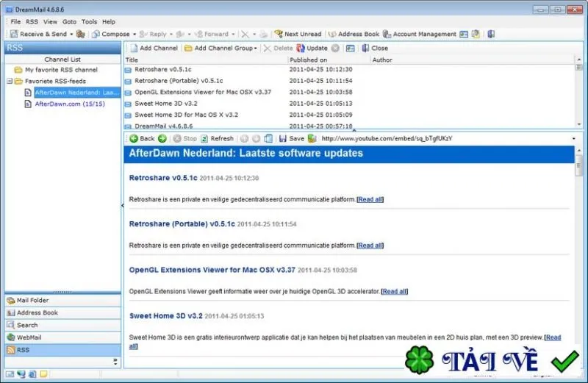Click the Receive & Send toolbar icon
This screenshot has height=383, width=588.
14,34
